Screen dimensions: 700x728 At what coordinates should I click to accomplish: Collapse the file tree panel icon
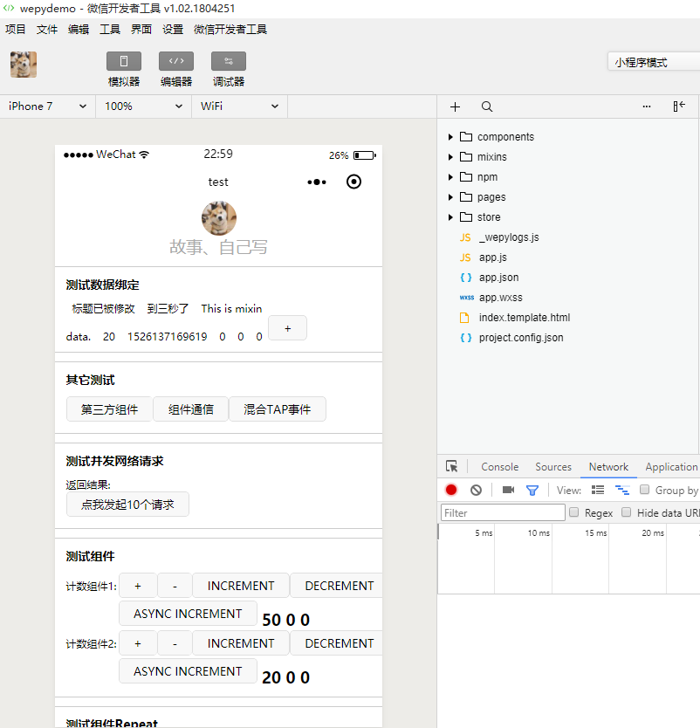(679, 106)
